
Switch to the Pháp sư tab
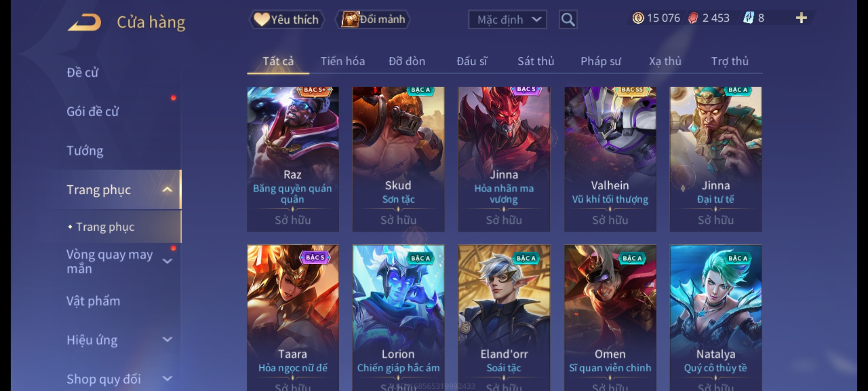tap(601, 61)
